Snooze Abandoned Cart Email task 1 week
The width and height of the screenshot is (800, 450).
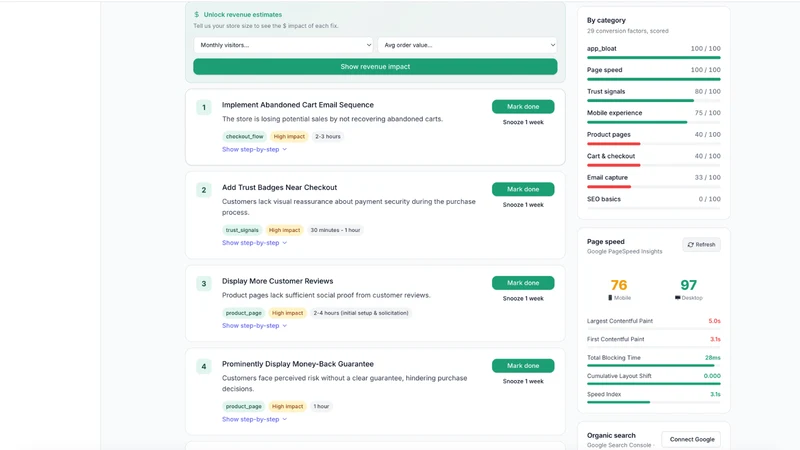tap(523, 122)
